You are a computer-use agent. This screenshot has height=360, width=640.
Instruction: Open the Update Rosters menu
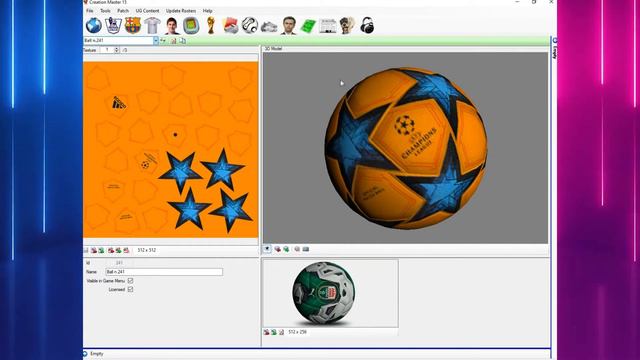181,11
